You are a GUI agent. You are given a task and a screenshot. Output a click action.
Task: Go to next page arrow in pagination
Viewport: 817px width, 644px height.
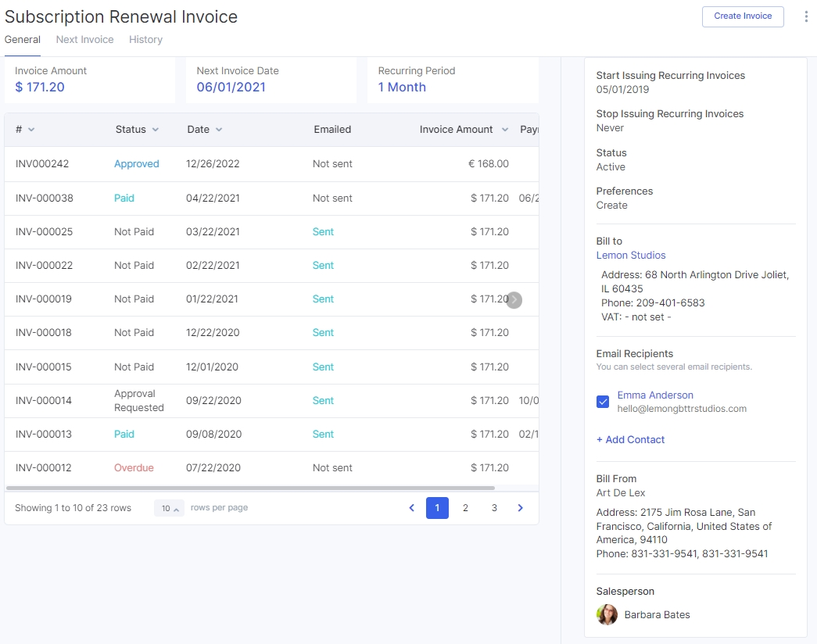click(521, 508)
